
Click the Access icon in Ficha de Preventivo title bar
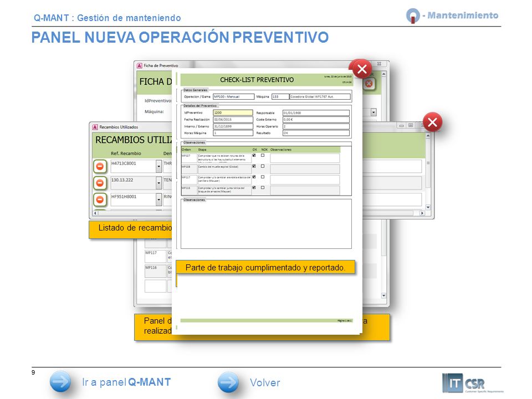click(x=139, y=65)
